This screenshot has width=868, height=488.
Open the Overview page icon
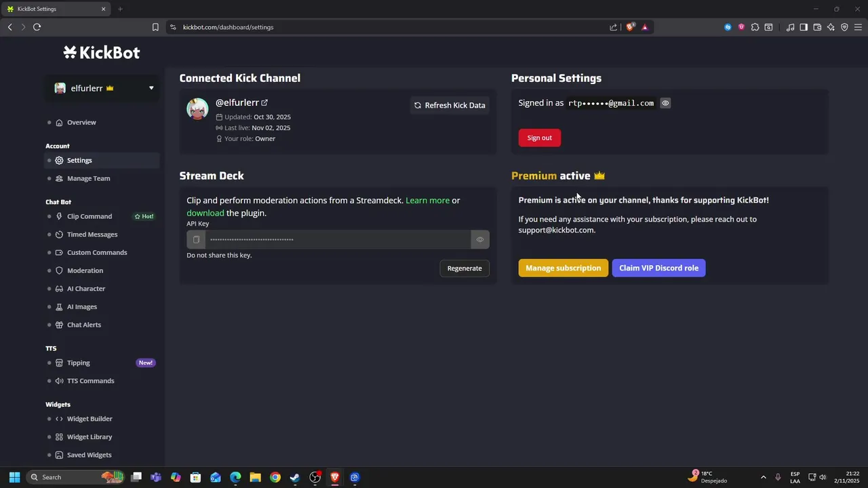click(x=59, y=123)
